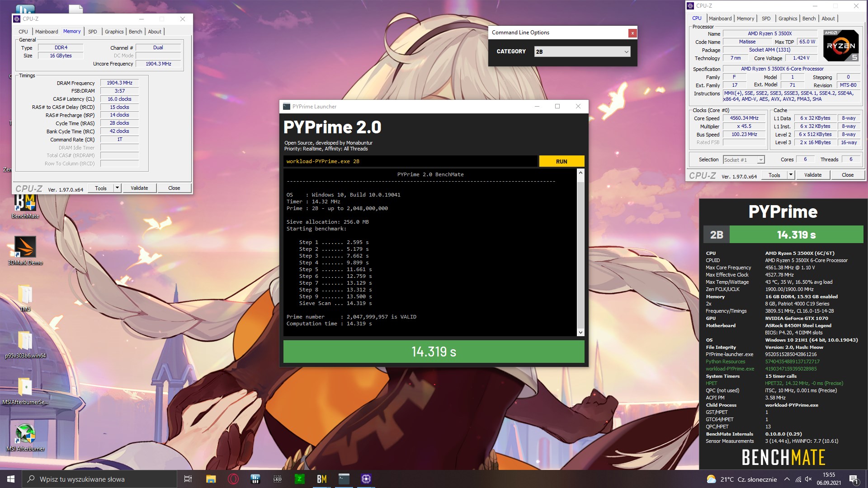Click the right CPU-Z window title icon
868x488 pixels.
point(690,6)
